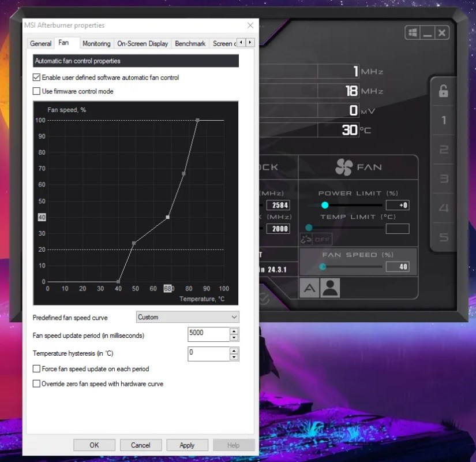Click the Power Limit value box showing +0
This screenshot has height=462, width=476.
point(398,205)
